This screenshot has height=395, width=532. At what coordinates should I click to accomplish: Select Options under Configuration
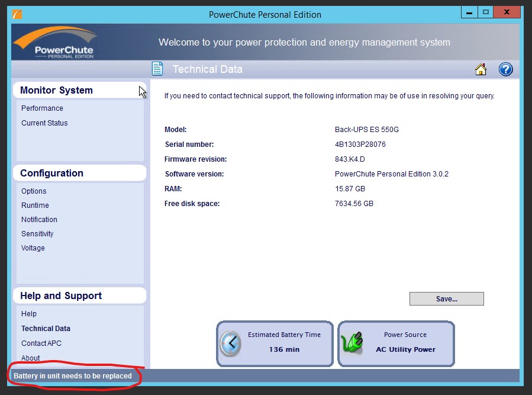click(34, 191)
